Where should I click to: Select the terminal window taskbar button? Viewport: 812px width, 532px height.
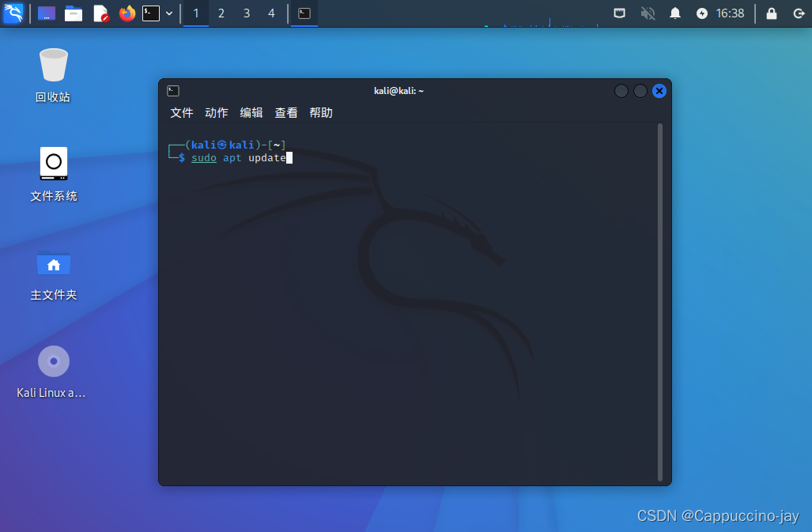pyautogui.click(x=304, y=13)
